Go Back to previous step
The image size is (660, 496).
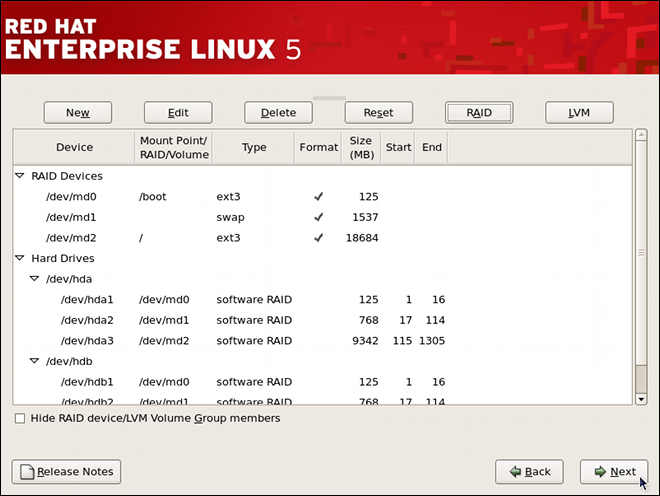(x=529, y=472)
